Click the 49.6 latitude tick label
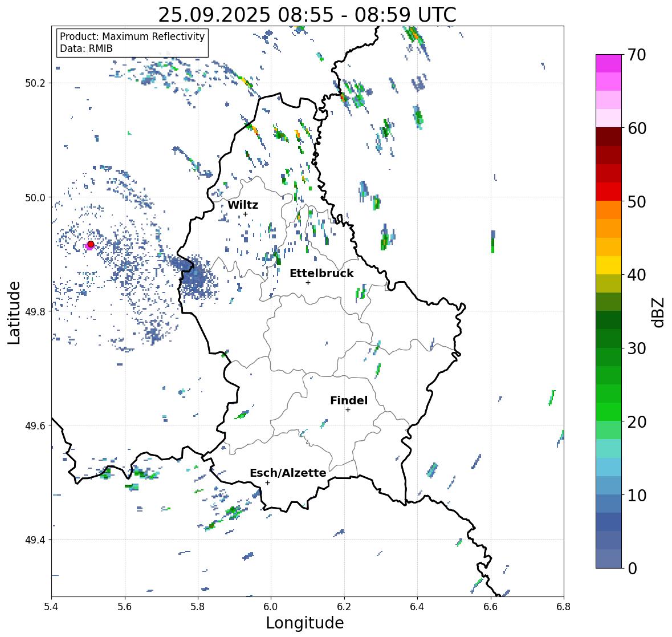672x637 pixels. pos(35,425)
